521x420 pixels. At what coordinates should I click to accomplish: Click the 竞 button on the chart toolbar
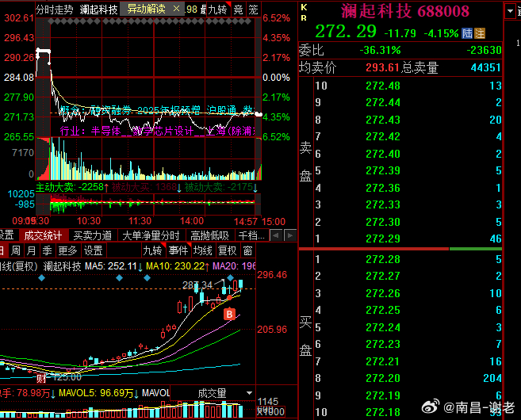point(238,10)
